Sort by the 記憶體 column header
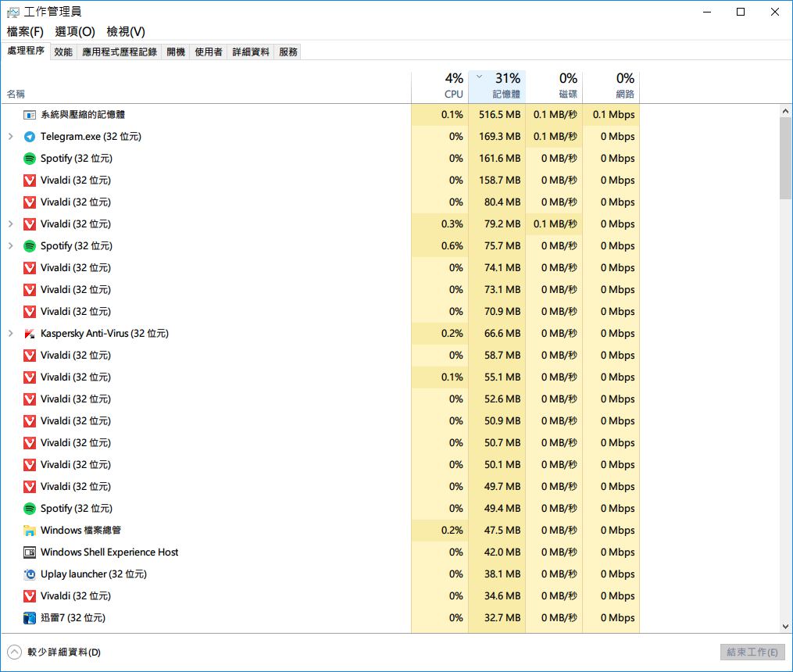Viewport: 793px width, 672px height. pos(497,87)
